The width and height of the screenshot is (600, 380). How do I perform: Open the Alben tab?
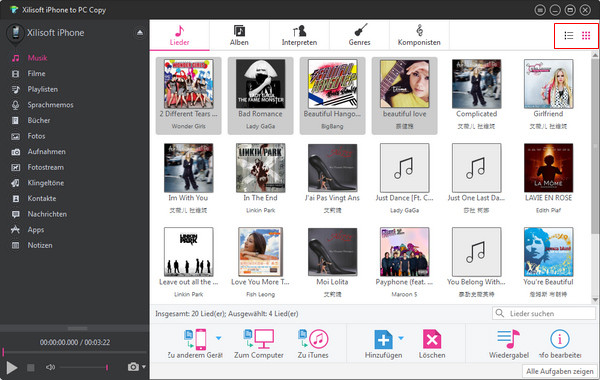(x=239, y=35)
